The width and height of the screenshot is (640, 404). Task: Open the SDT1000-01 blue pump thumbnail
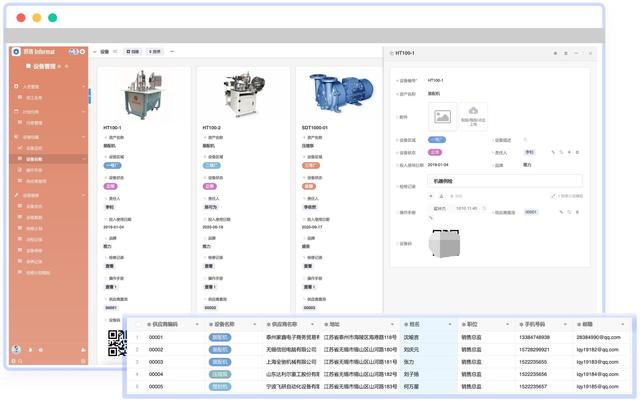tap(342, 94)
